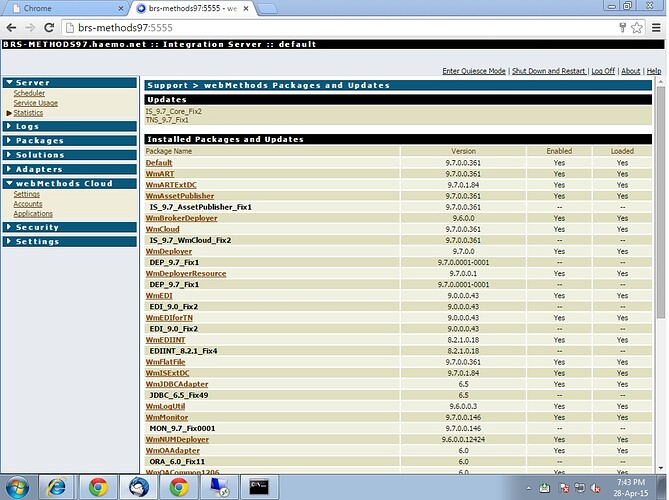This screenshot has height=500, width=669.
Task: Expand the Settings menu section
Action: [x=70, y=241]
